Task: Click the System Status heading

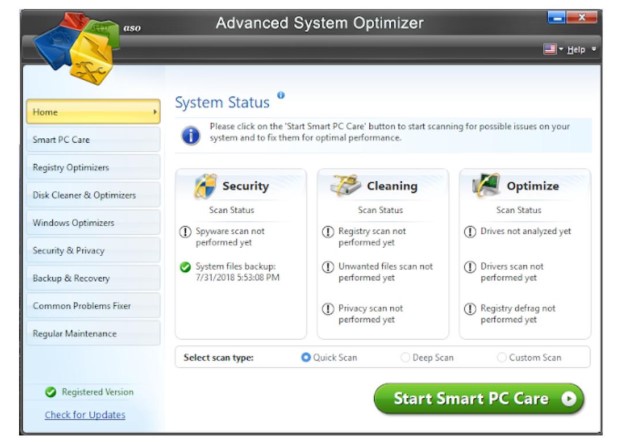Action: point(222,103)
